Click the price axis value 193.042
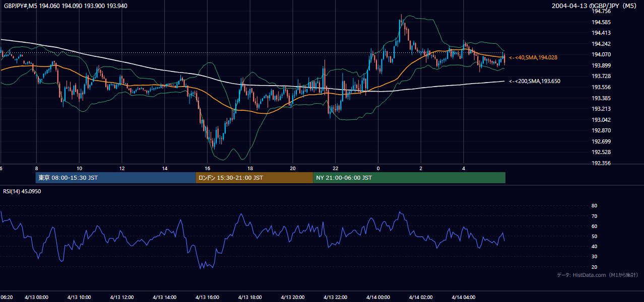 click(x=601, y=120)
